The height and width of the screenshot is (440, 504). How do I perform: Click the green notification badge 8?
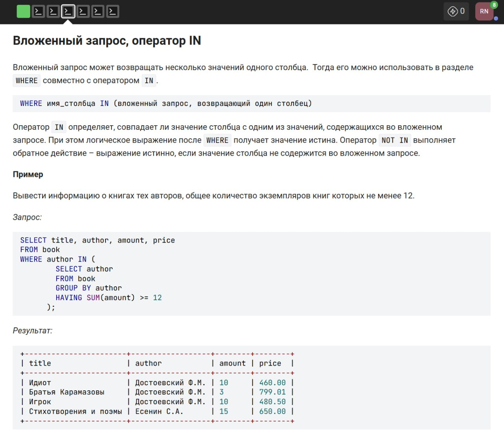coord(494,5)
